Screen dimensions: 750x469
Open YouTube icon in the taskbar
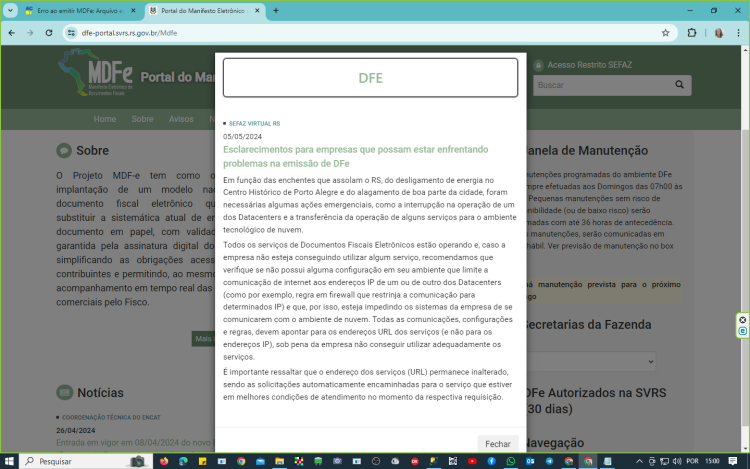[x=472, y=461]
